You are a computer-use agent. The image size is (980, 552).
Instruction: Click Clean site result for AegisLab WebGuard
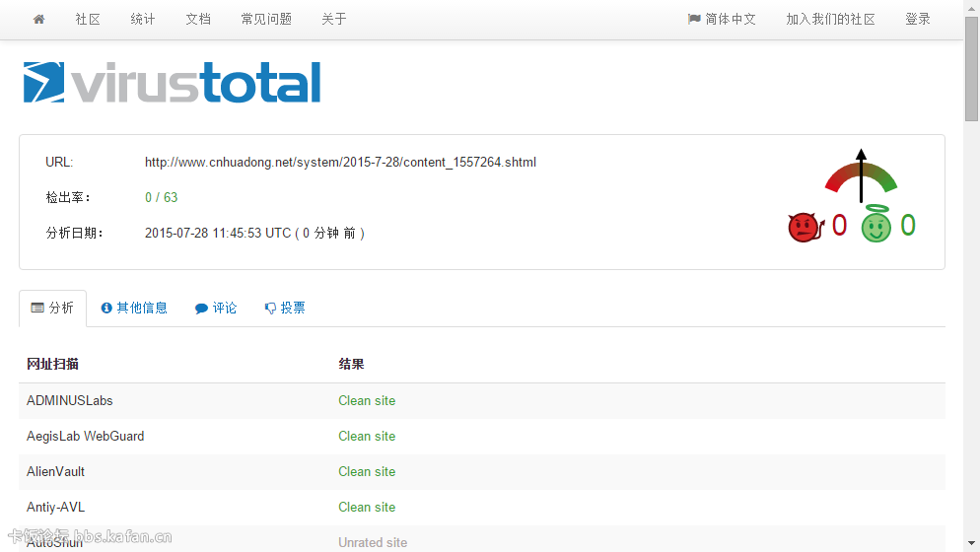pyautogui.click(x=367, y=437)
